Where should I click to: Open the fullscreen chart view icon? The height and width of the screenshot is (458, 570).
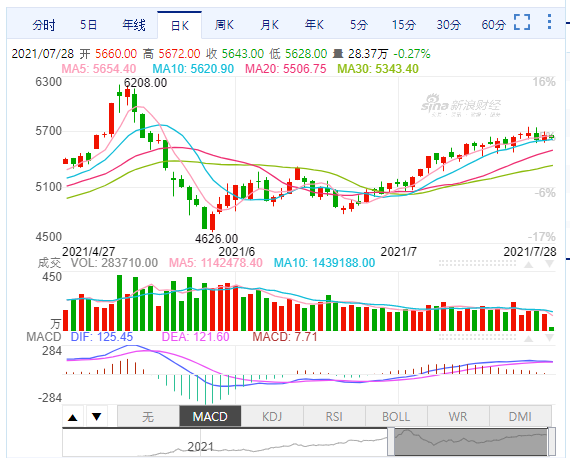[x=522, y=22]
